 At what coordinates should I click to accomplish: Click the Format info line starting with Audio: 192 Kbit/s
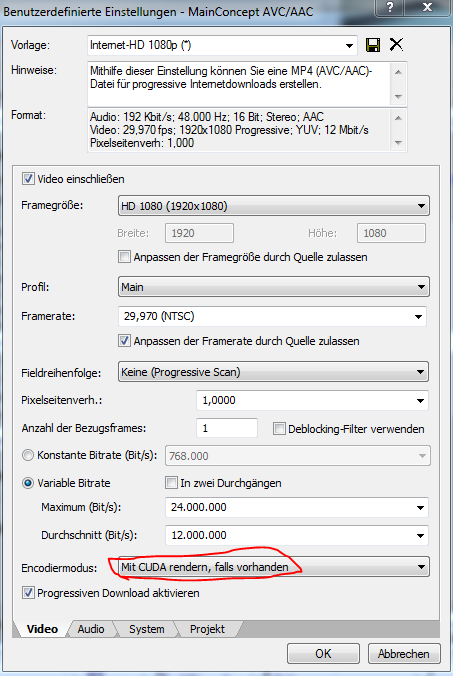(x=207, y=117)
